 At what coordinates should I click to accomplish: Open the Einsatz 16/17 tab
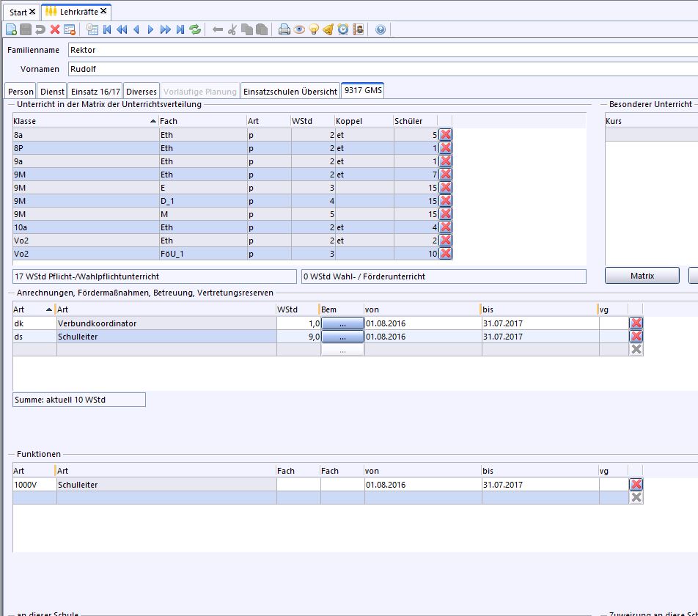[95, 91]
